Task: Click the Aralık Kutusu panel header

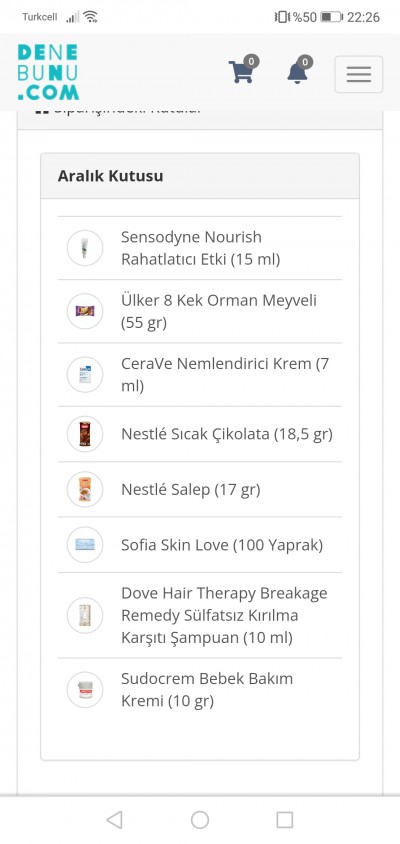Action: tap(200, 176)
